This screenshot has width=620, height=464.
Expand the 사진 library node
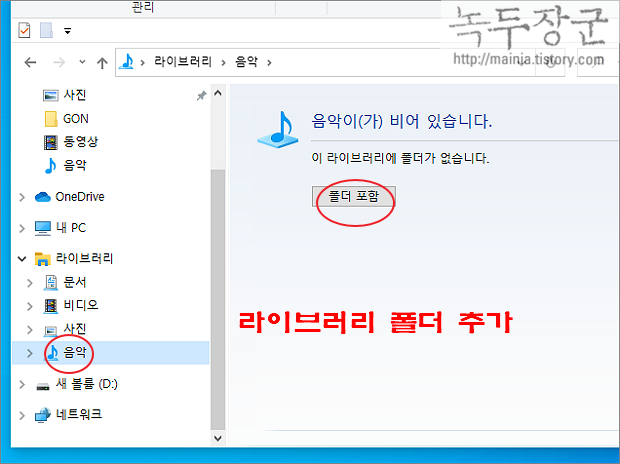(x=30, y=330)
